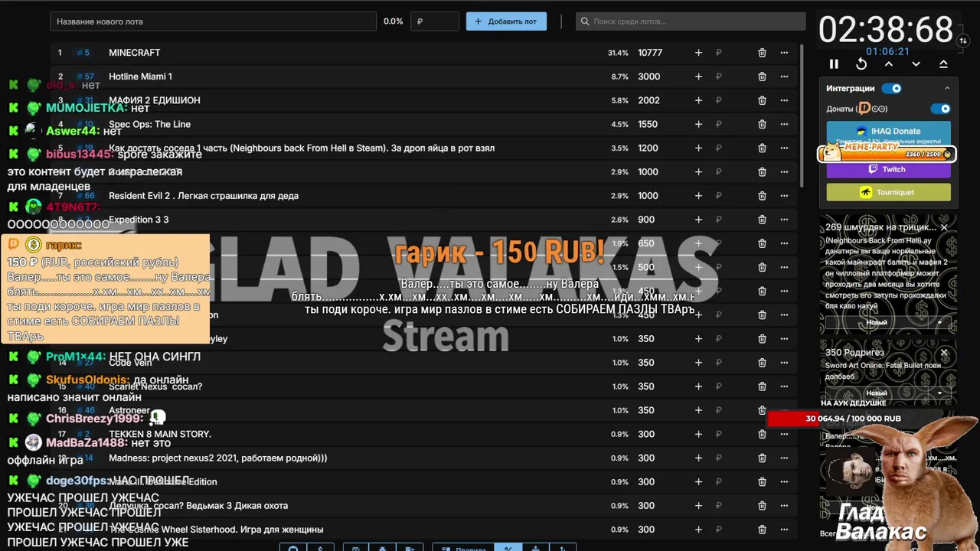Delete the Hotline Miami 1 lot
The height and width of the screenshot is (551, 980).
pyautogui.click(x=762, y=77)
